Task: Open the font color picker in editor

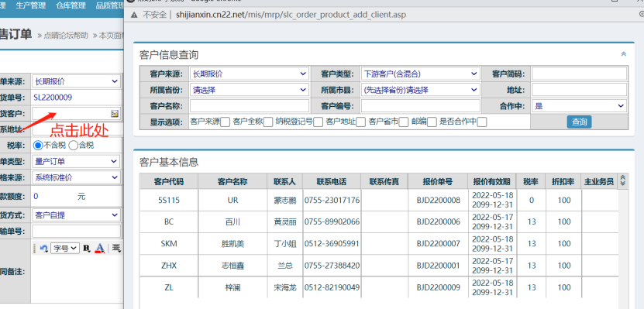Action: click(99, 248)
